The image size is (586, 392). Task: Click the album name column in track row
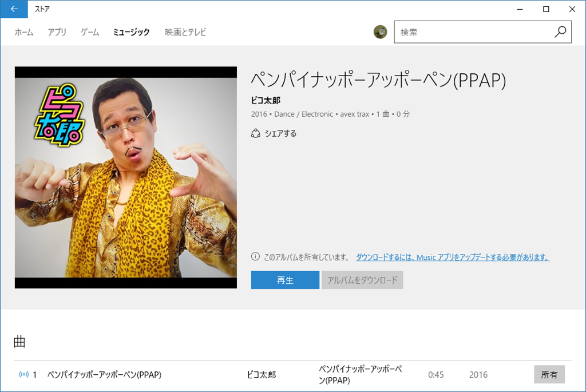point(361,374)
